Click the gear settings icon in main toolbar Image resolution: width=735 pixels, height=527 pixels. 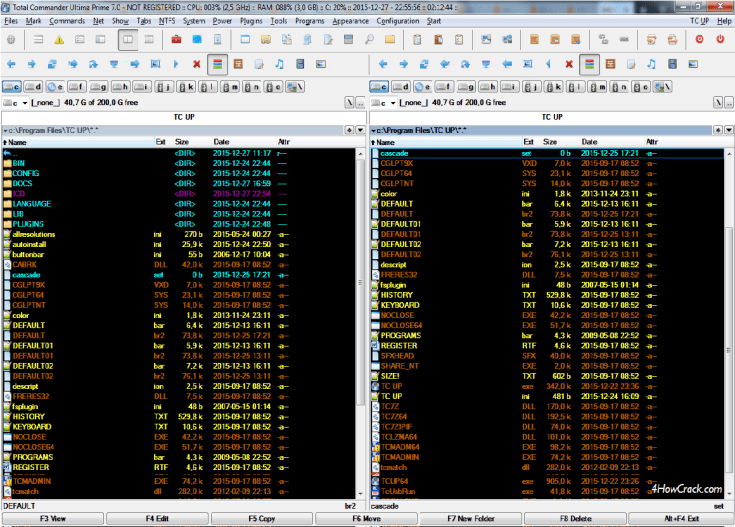click(11, 40)
